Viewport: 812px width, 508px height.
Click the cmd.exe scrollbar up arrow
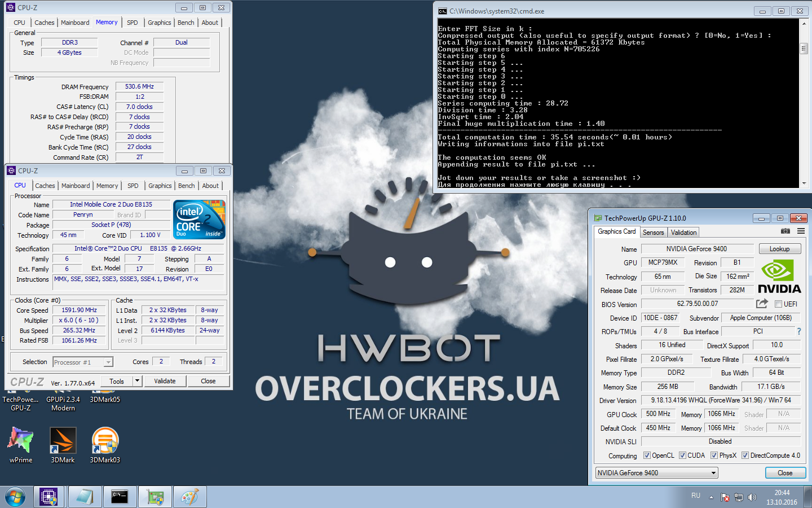tap(804, 23)
